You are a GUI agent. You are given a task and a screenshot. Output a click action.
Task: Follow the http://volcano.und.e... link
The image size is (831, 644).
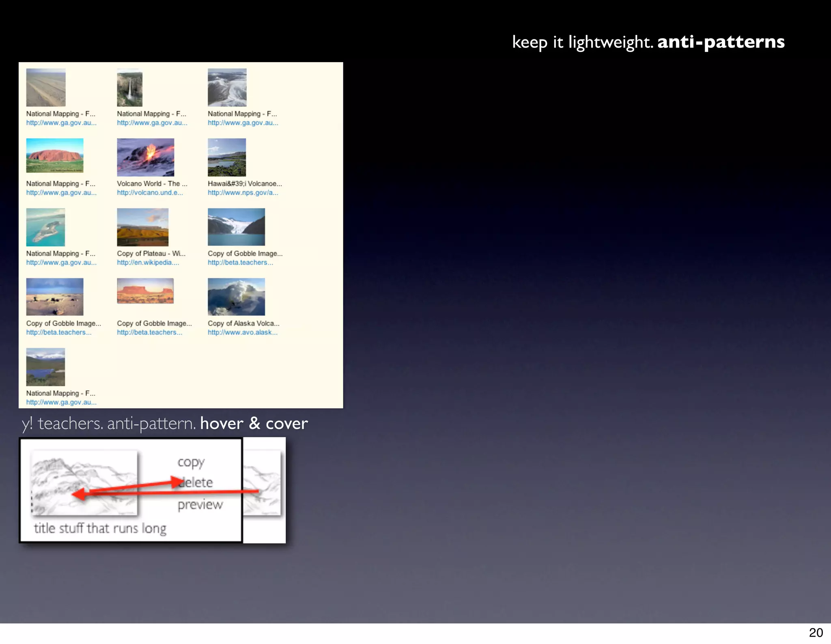pos(150,193)
